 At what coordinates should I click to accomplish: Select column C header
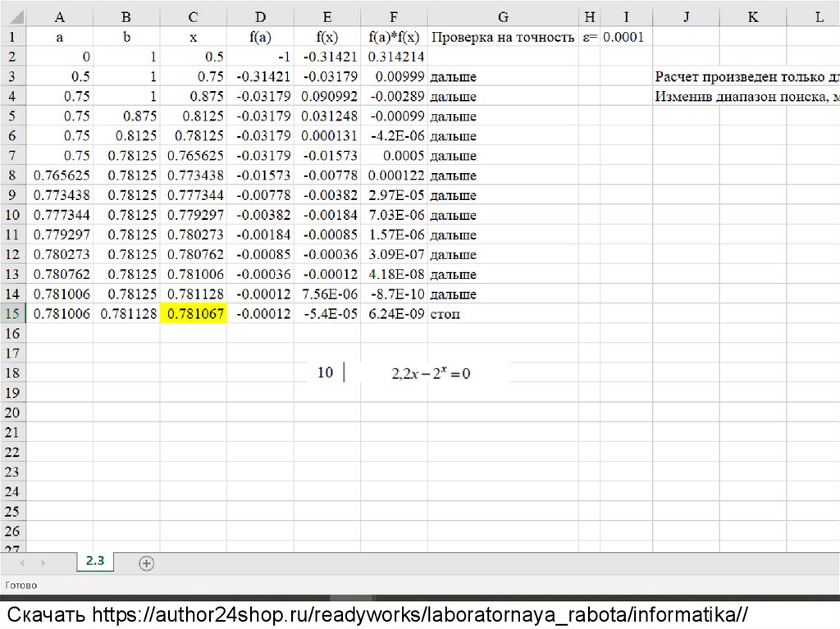pos(194,17)
